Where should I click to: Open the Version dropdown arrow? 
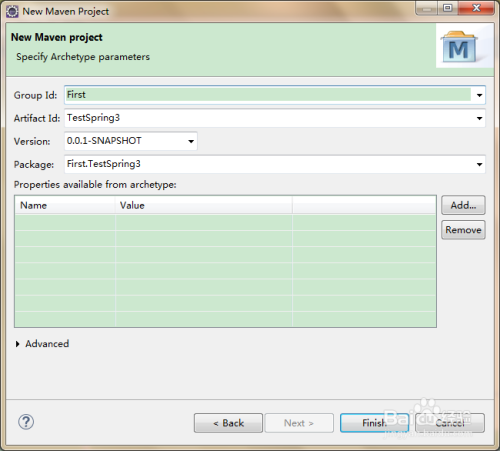[x=191, y=141]
